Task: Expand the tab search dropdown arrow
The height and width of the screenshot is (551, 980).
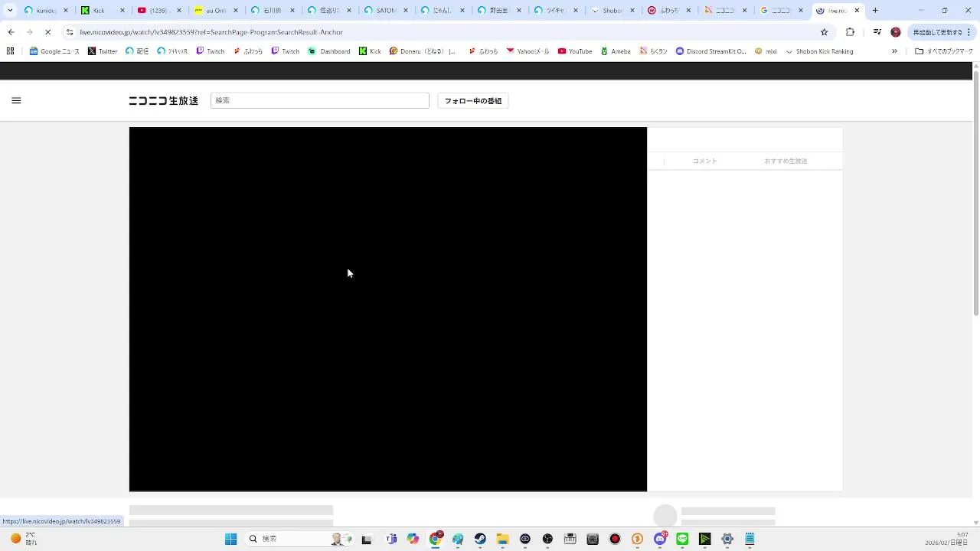Action: click(10, 11)
